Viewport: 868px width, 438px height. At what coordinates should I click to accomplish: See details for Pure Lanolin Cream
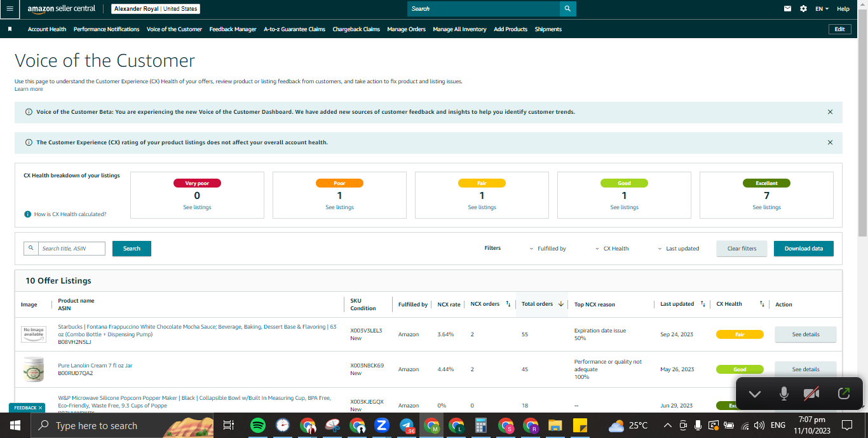pyautogui.click(x=806, y=369)
